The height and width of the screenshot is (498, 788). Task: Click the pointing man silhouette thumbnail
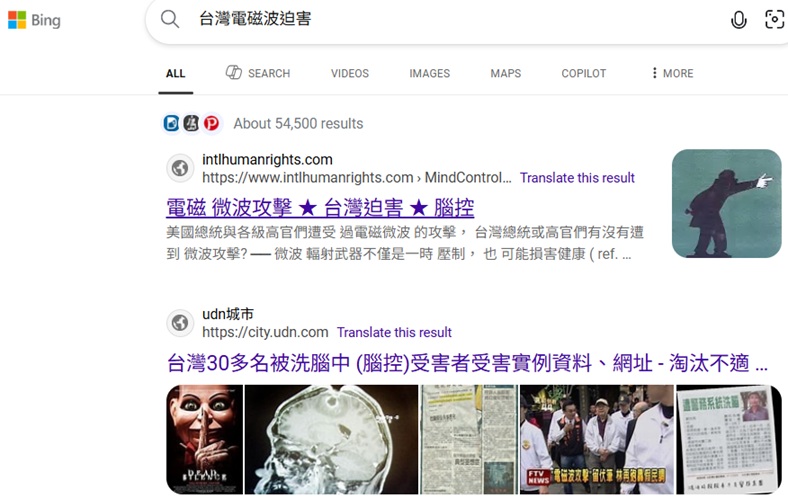[726, 204]
